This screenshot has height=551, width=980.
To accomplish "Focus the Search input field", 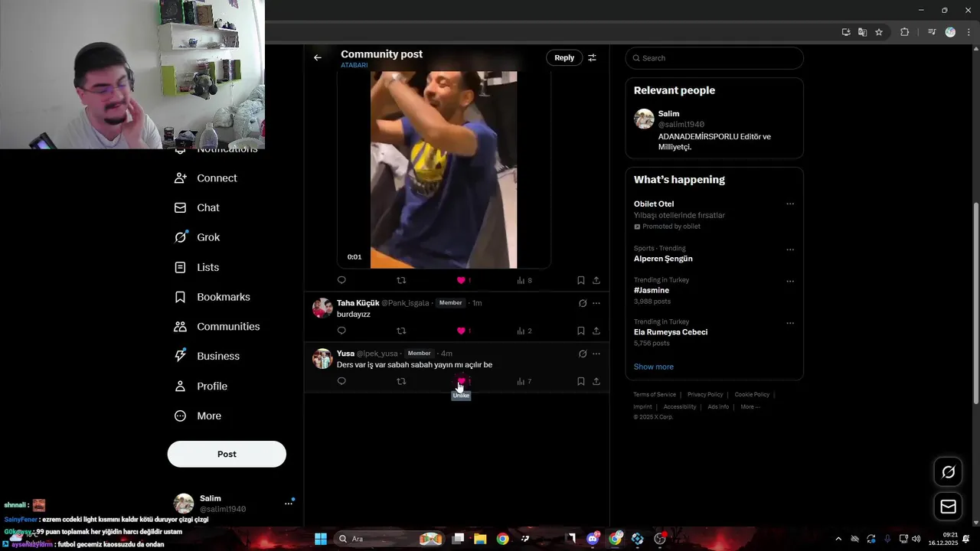I will coord(714,58).
